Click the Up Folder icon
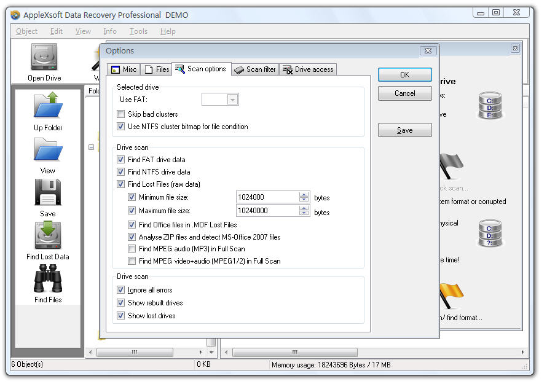 pos(48,104)
